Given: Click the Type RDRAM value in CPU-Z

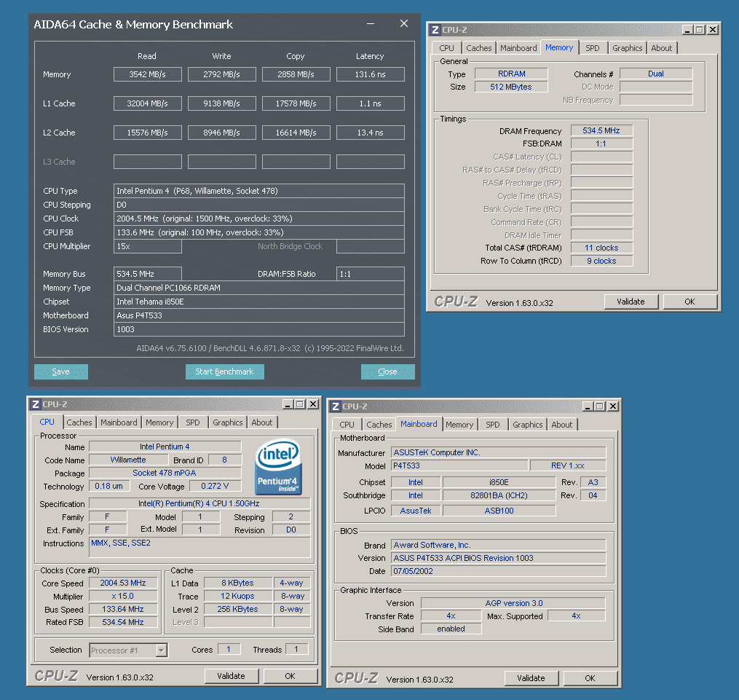Looking at the screenshot, I should click(x=511, y=74).
